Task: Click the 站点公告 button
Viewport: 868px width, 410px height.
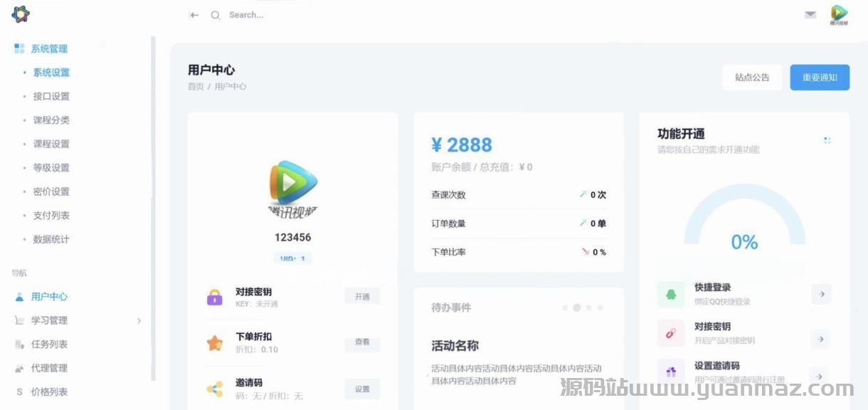Action: click(x=752, y=78)
